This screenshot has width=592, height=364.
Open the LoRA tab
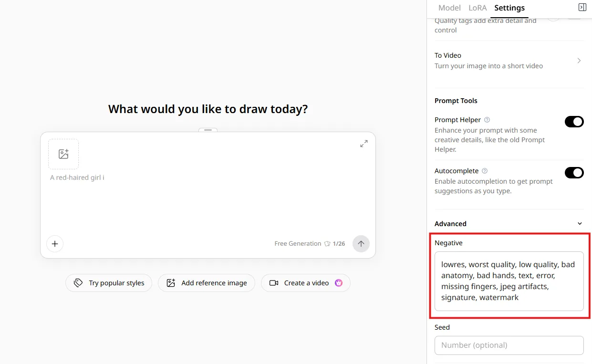pos(478,8)
